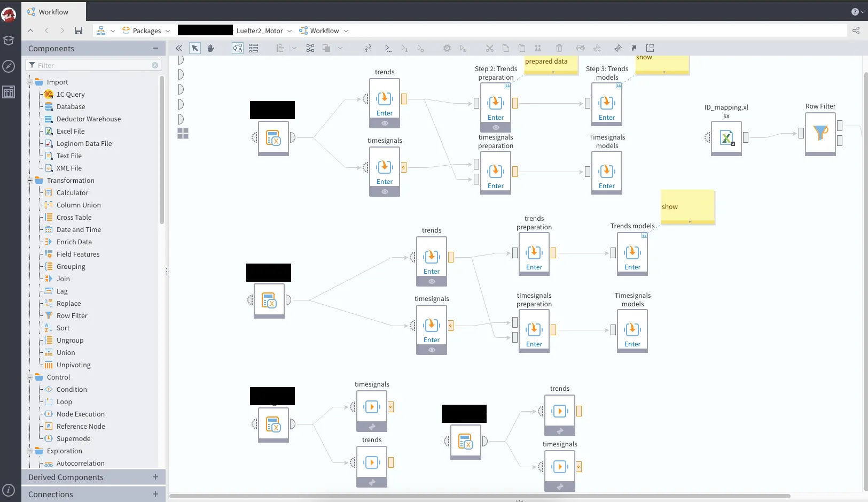Viewport: 868px width, 502px height.
Task: Go up one level with caret icon
Action: click(x=30, y=30)
